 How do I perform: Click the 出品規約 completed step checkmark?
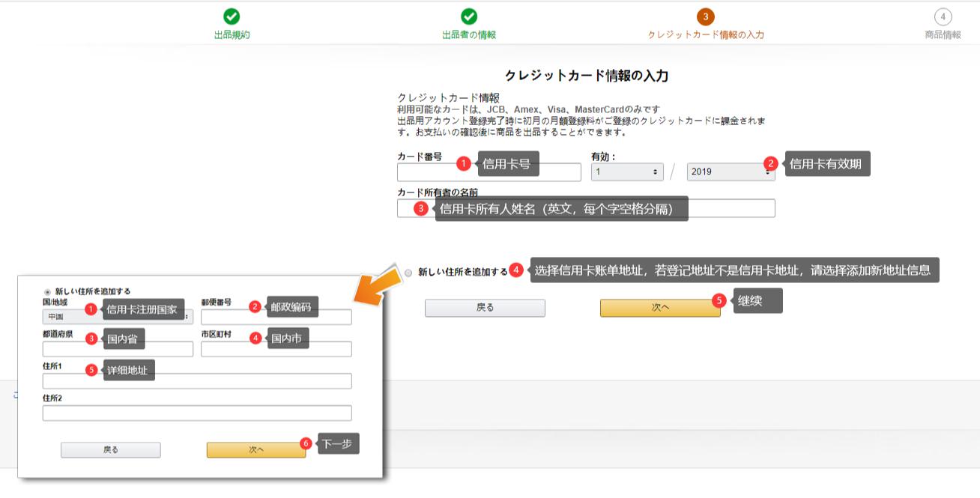[232, 16]
